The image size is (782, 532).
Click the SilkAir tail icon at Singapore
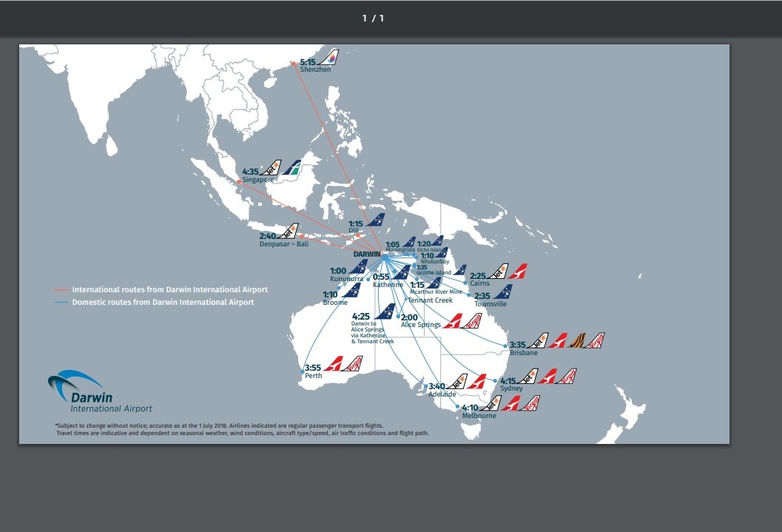(x=293, y=168)
